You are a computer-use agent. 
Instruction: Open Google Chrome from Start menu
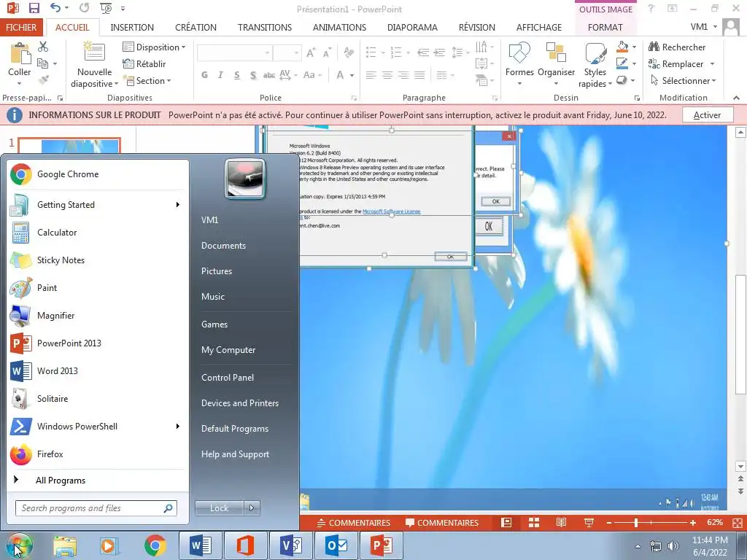(x=98, y=174)
